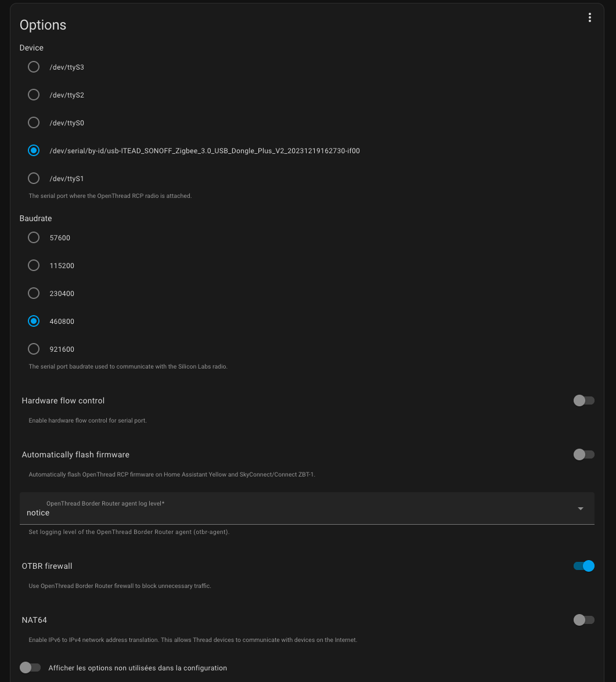Disable the OTBR firewall switch
The height and width of the screenshot is (682, 616).
click(x=583, y=566)
